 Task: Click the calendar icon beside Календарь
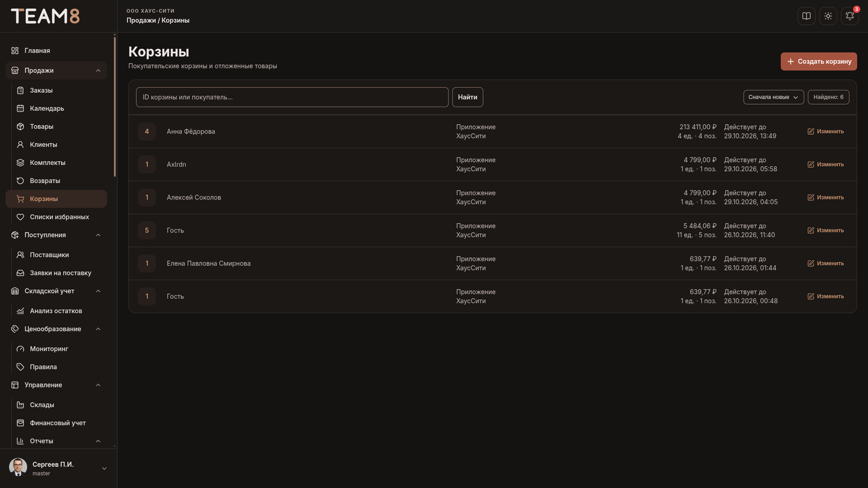pyautogui.click(x=20, y=108)
